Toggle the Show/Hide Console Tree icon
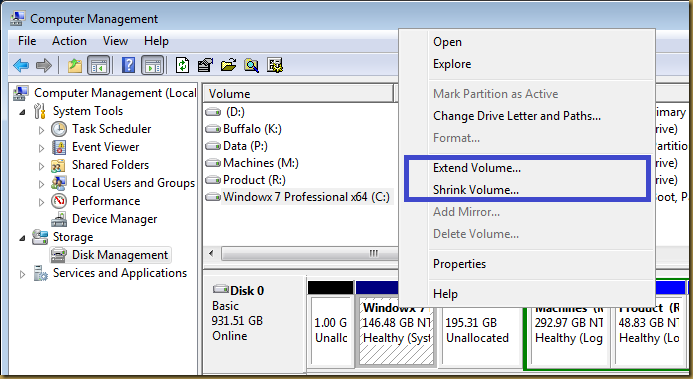Image resolution: width=693 pixels, height=379 pixels. pos(98,66)
